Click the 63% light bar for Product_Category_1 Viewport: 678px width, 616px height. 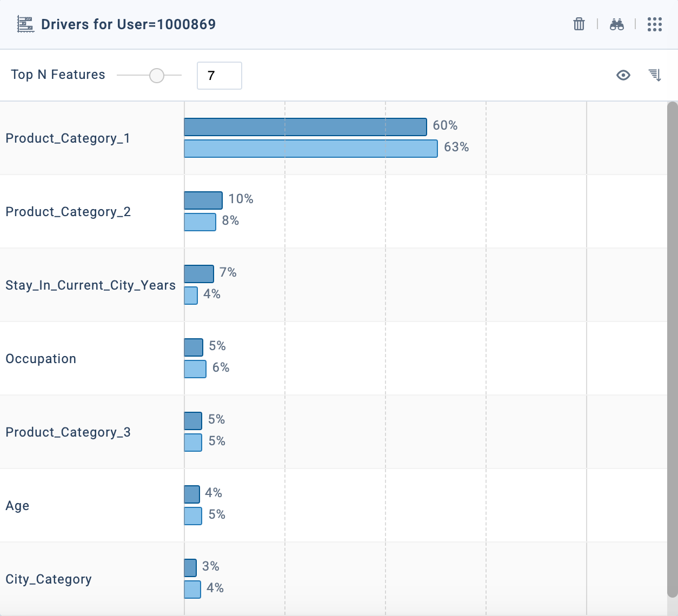[x=310, y=149]
